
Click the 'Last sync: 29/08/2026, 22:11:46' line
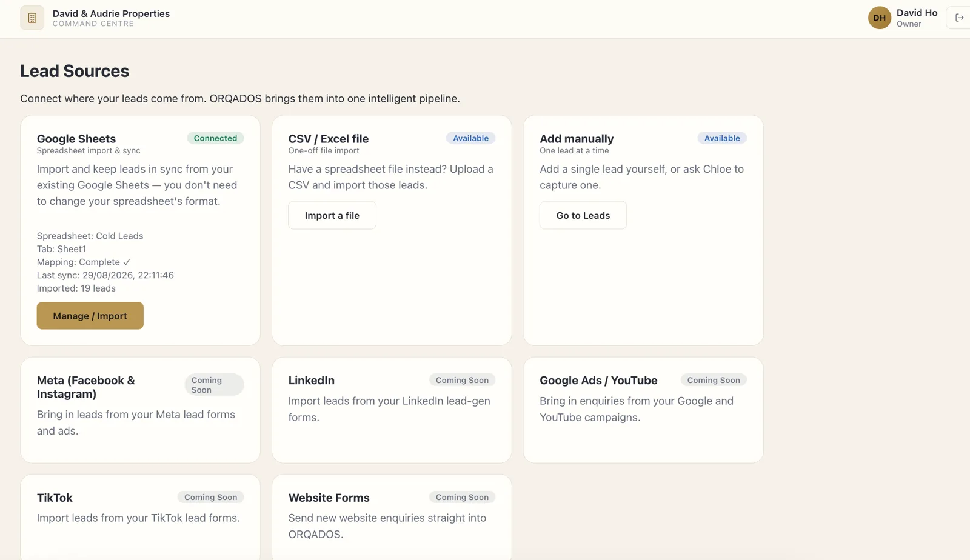point(105,275)
